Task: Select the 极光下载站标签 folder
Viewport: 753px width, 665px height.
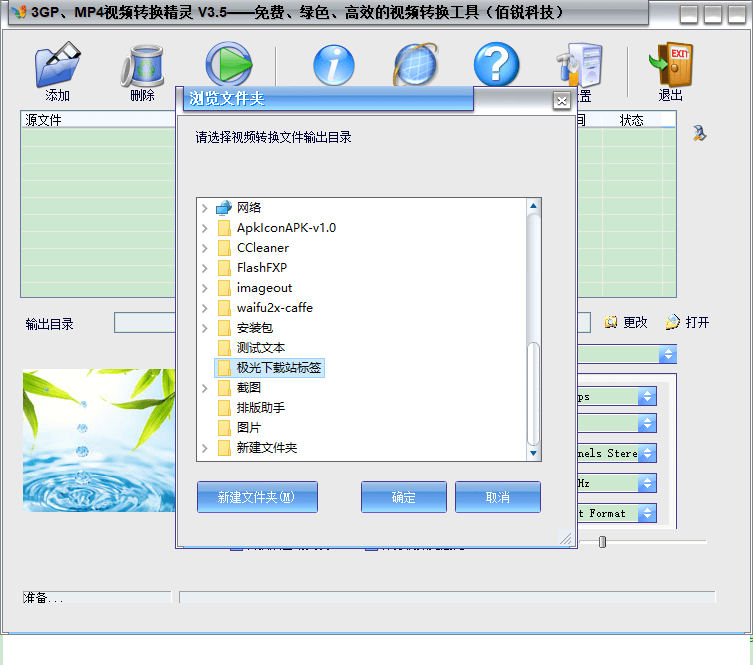Action: pos(279,368)
